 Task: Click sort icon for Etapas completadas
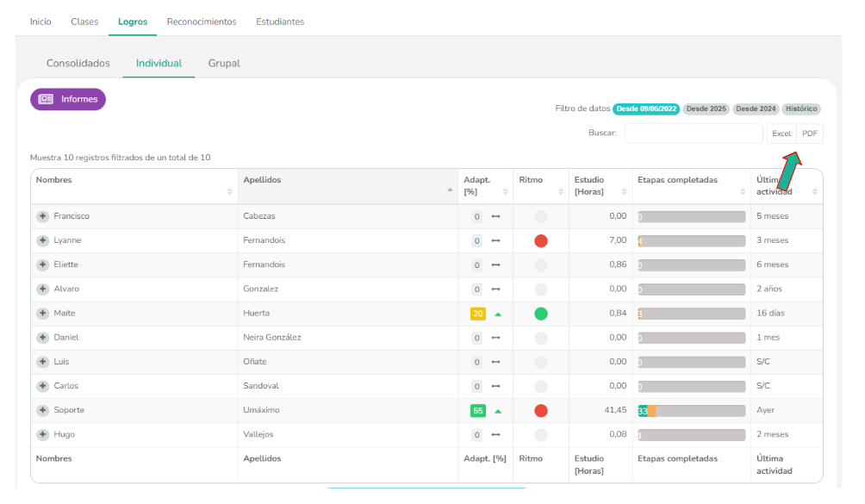(743, 190)
